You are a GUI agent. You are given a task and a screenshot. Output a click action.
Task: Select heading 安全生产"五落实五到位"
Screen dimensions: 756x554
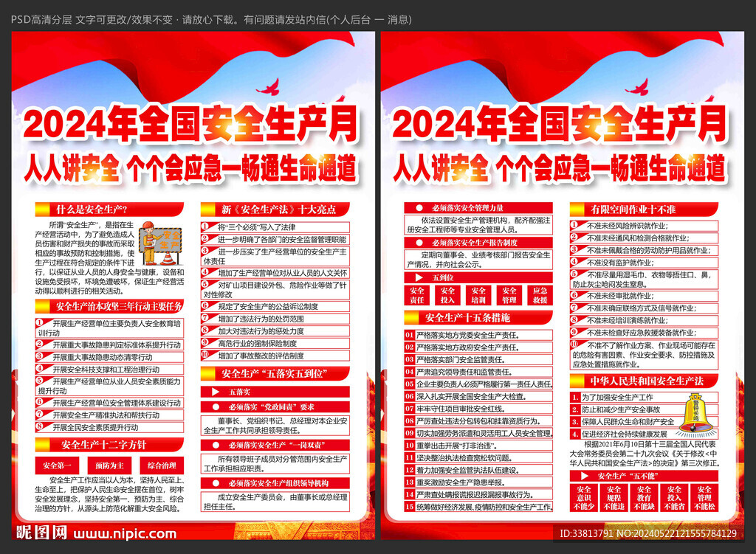[275, 374]
